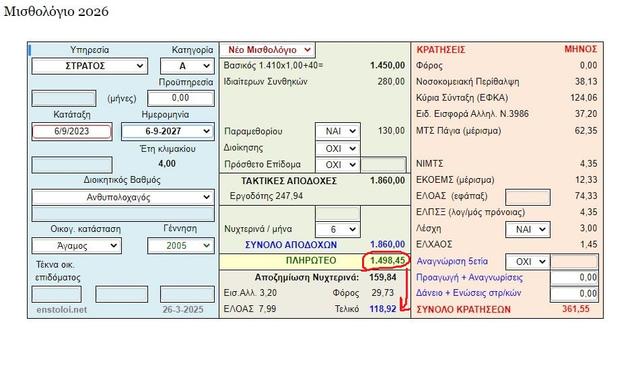640x371 pixels.
Task: Click the Δάνειο + Ενώσεις στρ/κών link text
Action: 469,293
